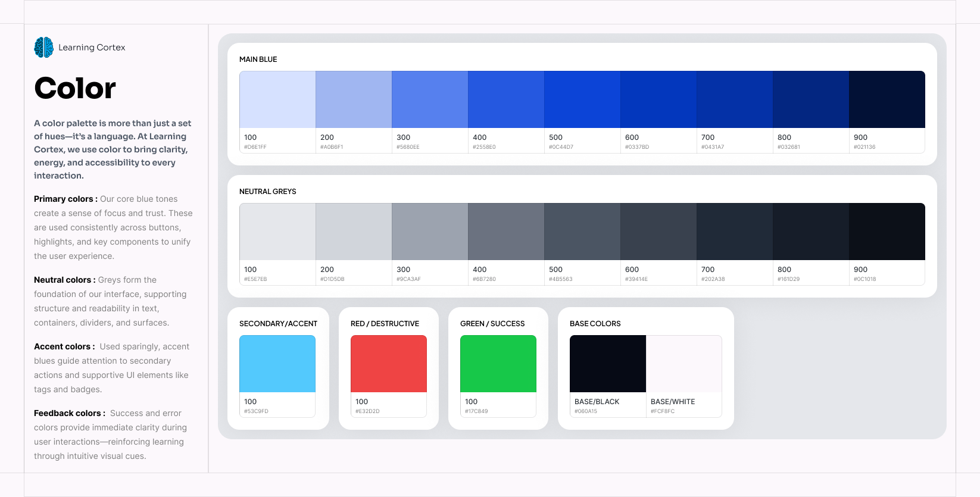The image size is (980, 497).
Task: Pick the Main Blue 400 swatch
Action: pyautogui.click(x=506, y=99)
